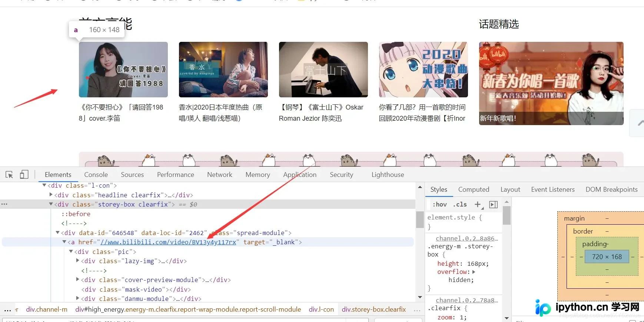Show hidden breadcrumbs via left ellipsis

(7, 309)
